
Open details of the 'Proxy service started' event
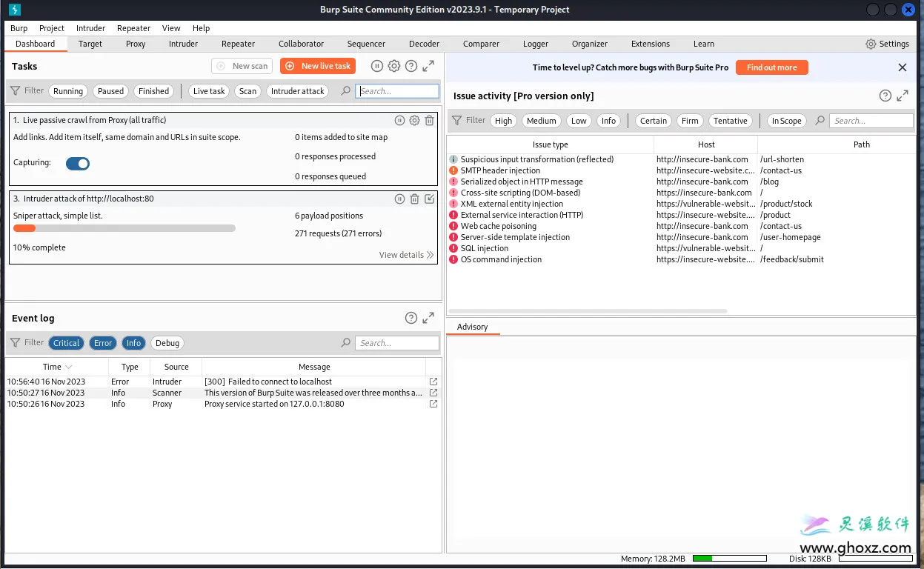click(x=433, y=404)
